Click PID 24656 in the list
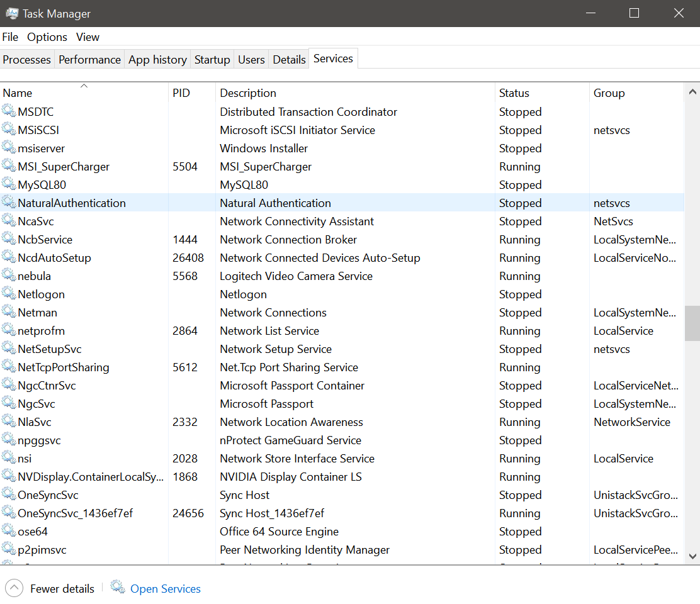 pyautogui.click(x=188, y=513)
